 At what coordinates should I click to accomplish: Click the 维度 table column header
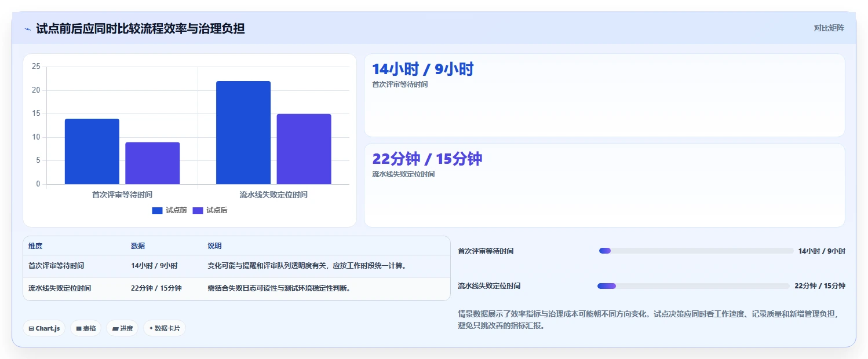point(35,246)
